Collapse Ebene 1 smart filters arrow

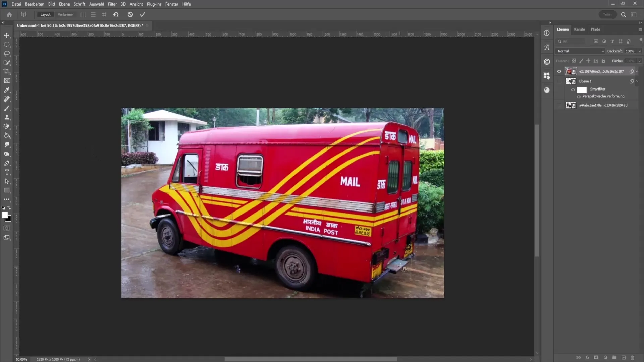pyautogui.click(x=637, y=81)
